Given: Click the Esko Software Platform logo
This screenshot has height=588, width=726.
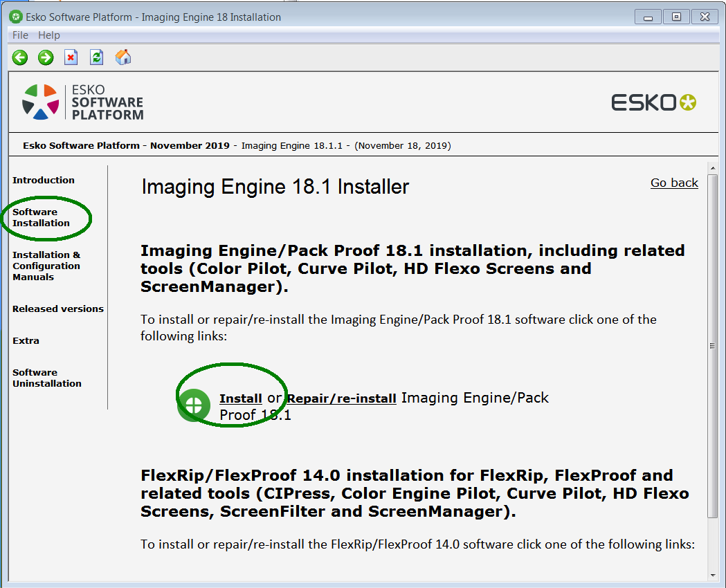Looking at the screenshot, I should click(83, 101).
